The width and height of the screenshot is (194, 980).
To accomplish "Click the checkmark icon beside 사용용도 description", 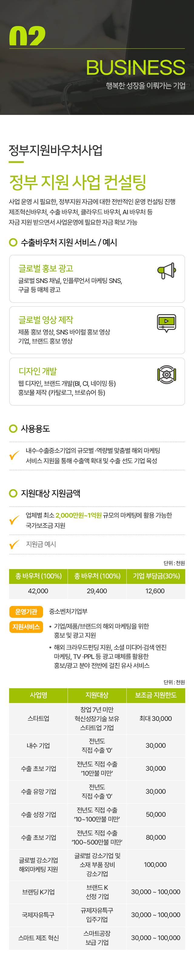I will 14,455.
